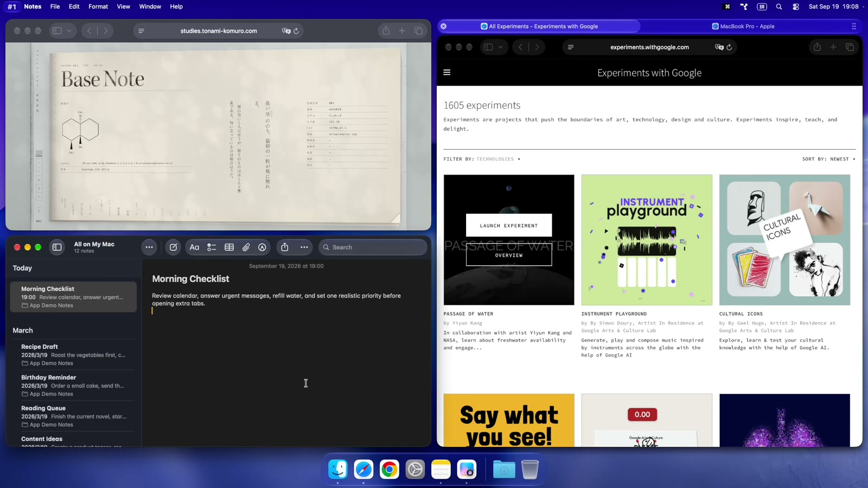Launch Chrome from the Dock
This screenshot has width=868, height=488.
[390, 469]
